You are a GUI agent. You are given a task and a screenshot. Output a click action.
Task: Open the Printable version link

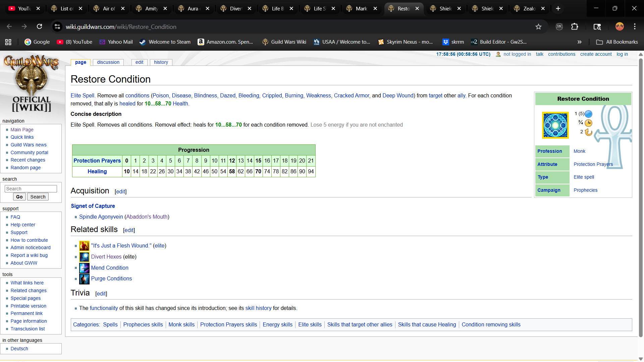pyautogui.click(x=29, y=306)
